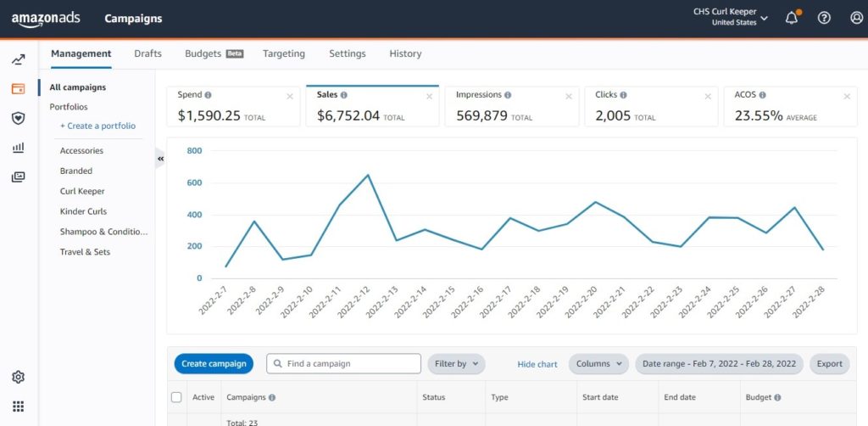Collapse the portfolios side panel
This screenshot has width=868, height=426.
pyautogui.click(x=160, y=158)
